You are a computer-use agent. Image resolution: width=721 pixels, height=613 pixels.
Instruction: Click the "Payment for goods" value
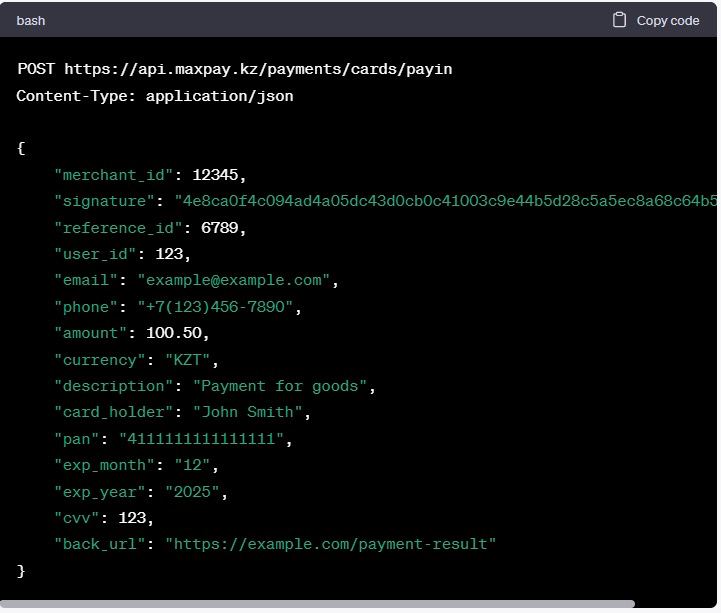(280, 386)
